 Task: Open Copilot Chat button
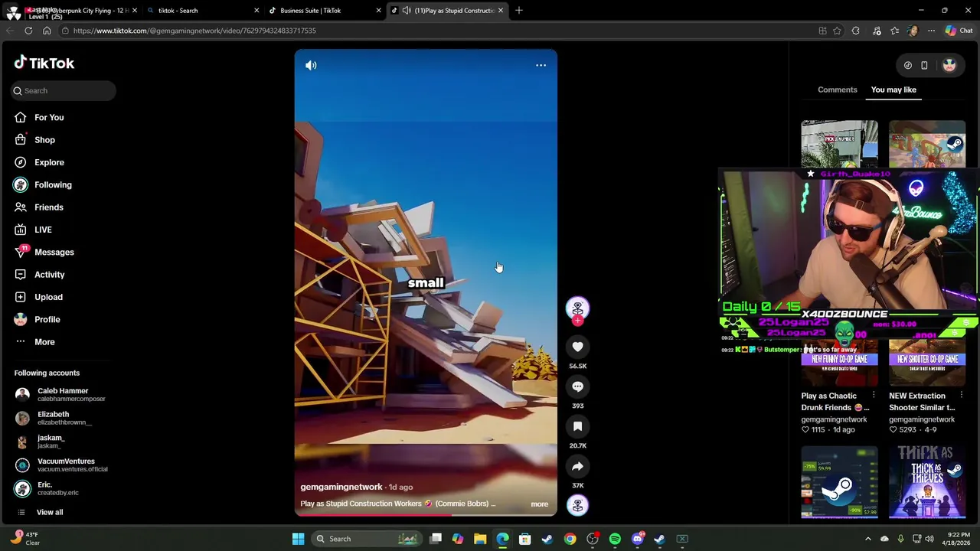coord(959,31)
